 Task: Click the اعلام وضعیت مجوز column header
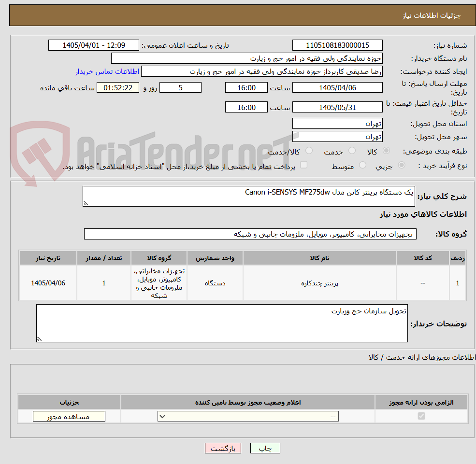[x=248, y=402]
